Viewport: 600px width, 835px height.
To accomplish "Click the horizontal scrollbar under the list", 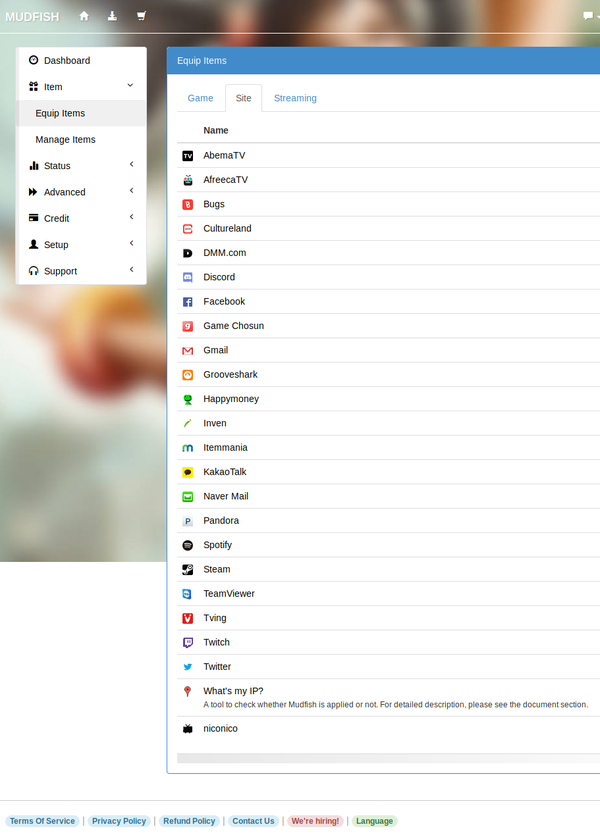I will point(388,758).
